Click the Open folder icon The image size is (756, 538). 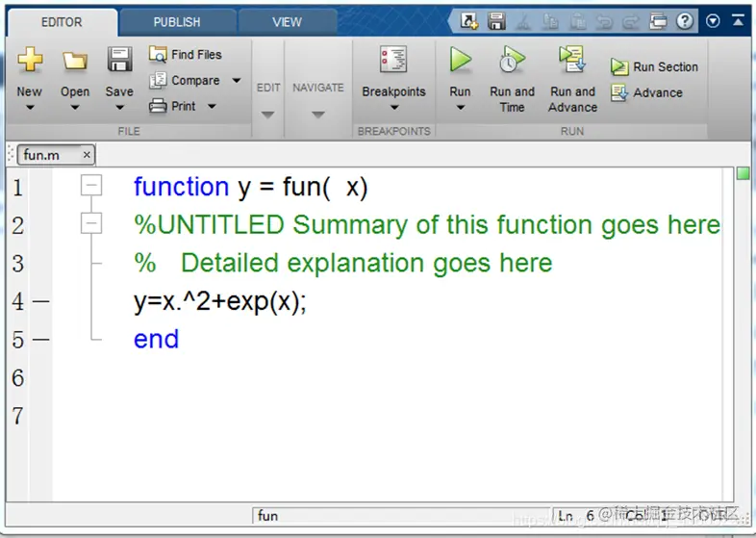click(x=75, y=61)
